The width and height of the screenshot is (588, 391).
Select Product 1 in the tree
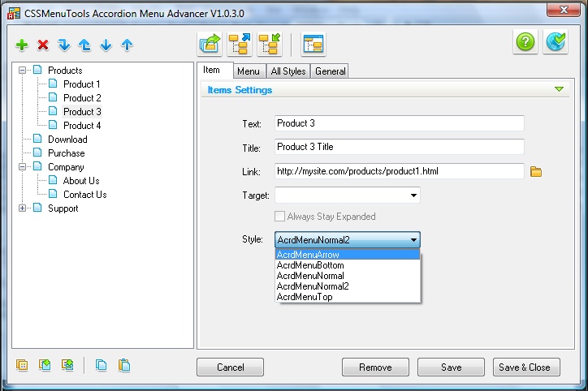coord(82,84)
